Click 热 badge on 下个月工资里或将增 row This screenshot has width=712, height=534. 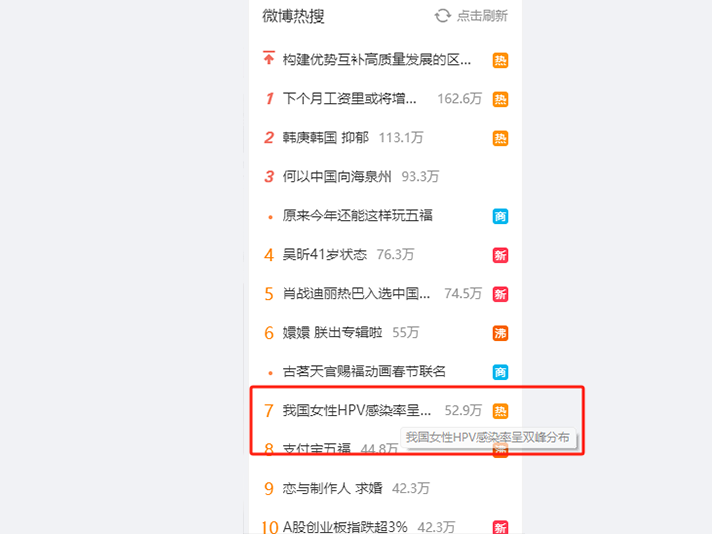(500, 99)
